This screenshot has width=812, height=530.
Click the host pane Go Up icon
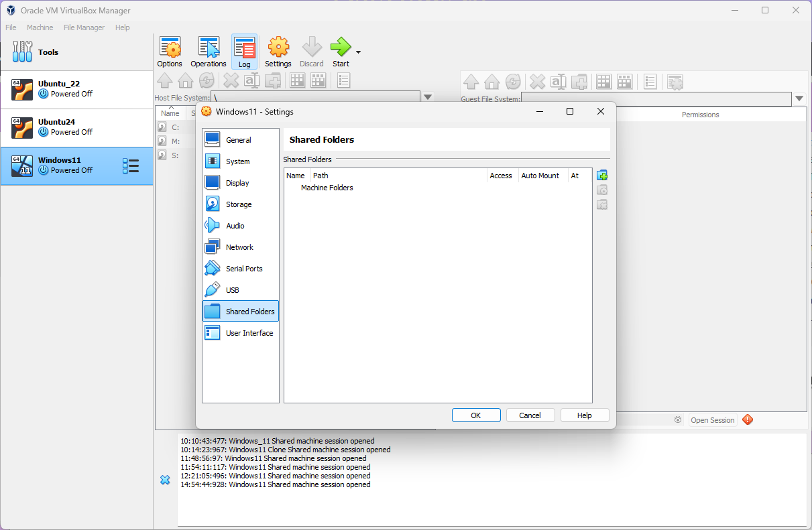coord(165,81)
